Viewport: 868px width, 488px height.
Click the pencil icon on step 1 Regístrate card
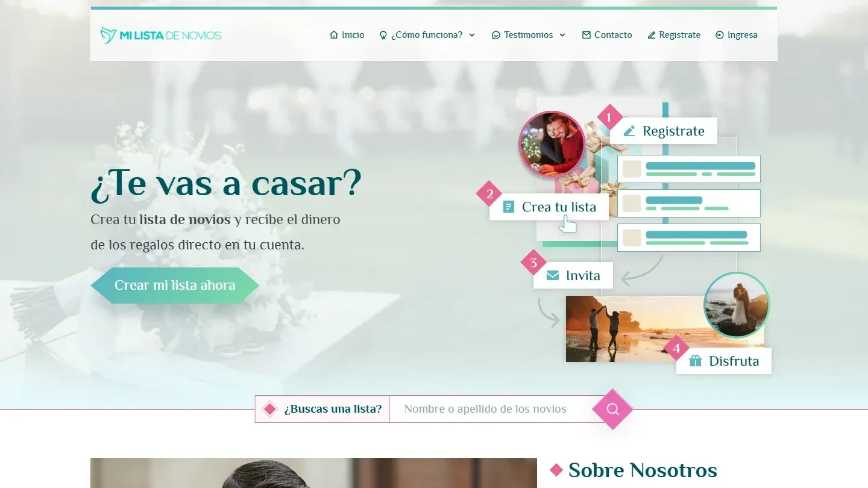[629, 131]
